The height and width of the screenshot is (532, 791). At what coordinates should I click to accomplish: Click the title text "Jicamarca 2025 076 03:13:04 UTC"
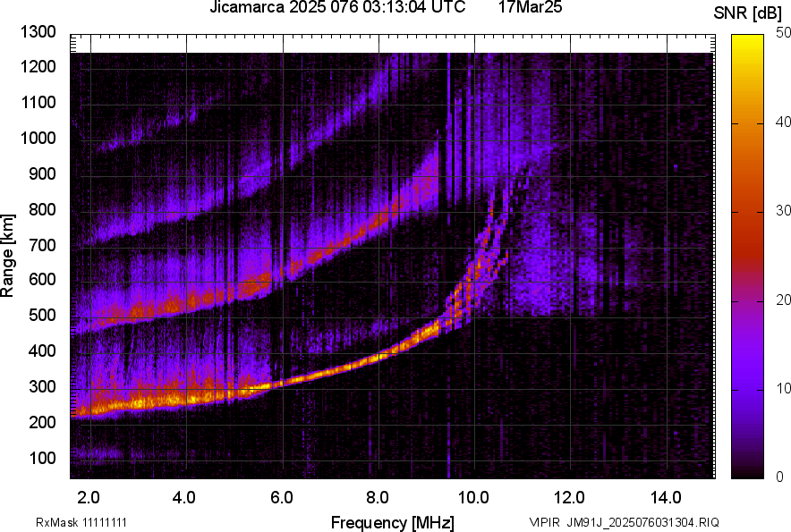tap(337, 7)
